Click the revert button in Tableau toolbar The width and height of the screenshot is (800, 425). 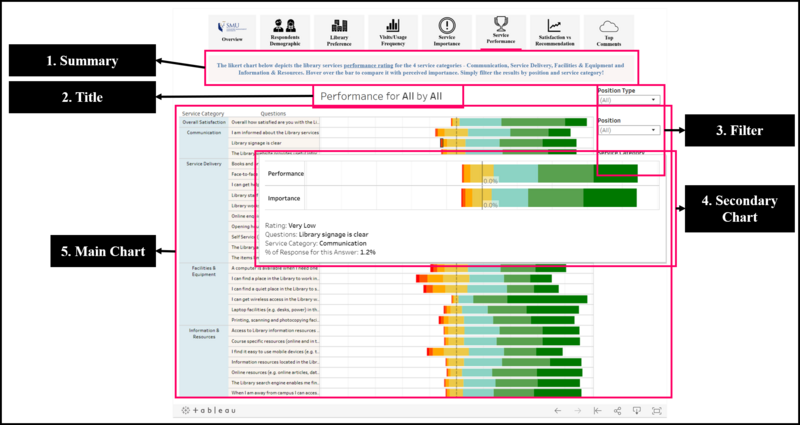click(598, 411)
